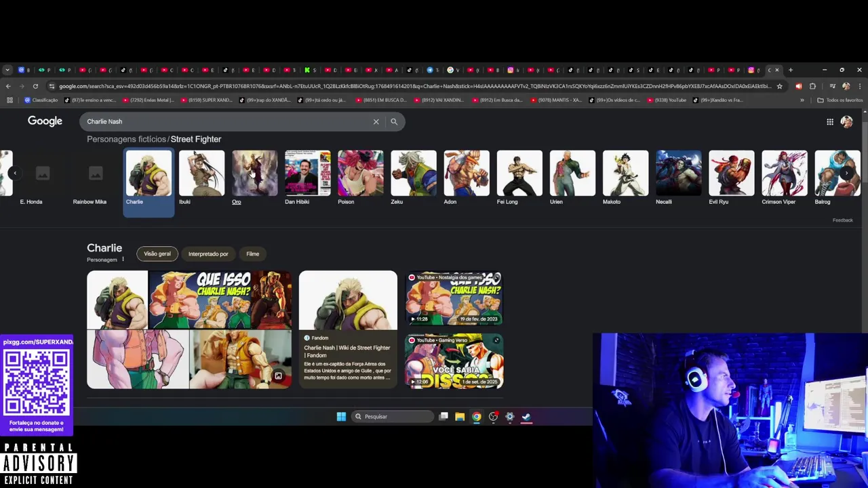Select the Ibuki character card

pos(201,178)
